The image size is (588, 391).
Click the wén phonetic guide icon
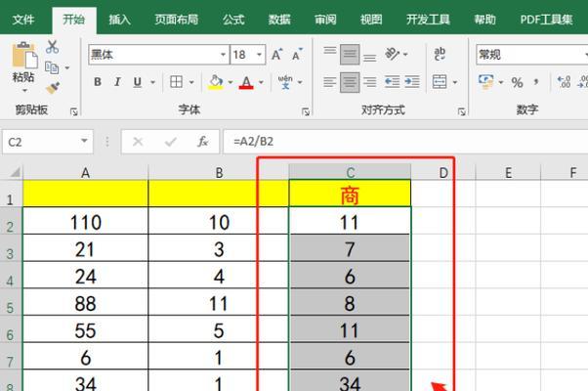tap(285, 82)
